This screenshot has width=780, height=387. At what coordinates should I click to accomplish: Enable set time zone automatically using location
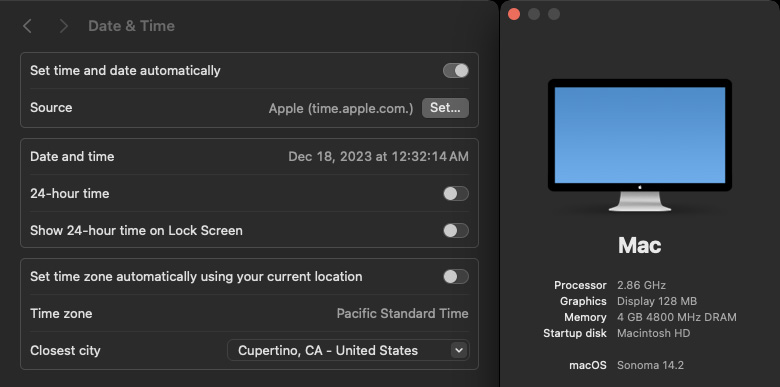pyautogui.click(x=456, y=277)
